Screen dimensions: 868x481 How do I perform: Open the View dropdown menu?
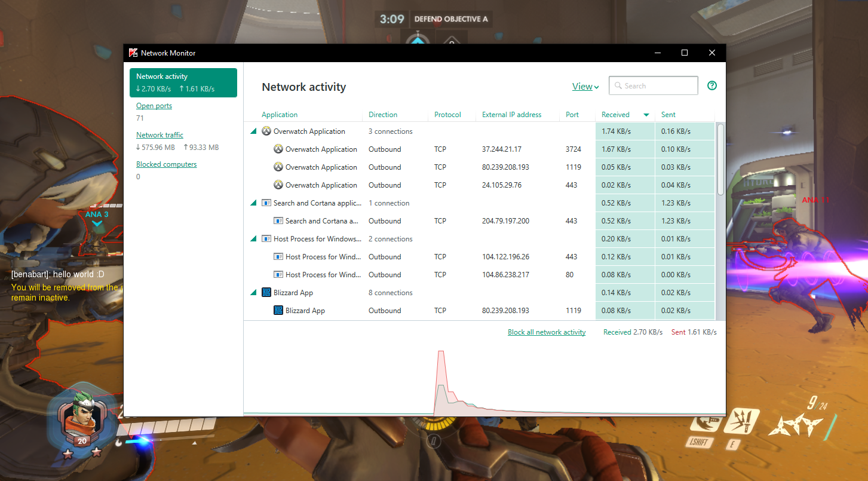point(585,87)
